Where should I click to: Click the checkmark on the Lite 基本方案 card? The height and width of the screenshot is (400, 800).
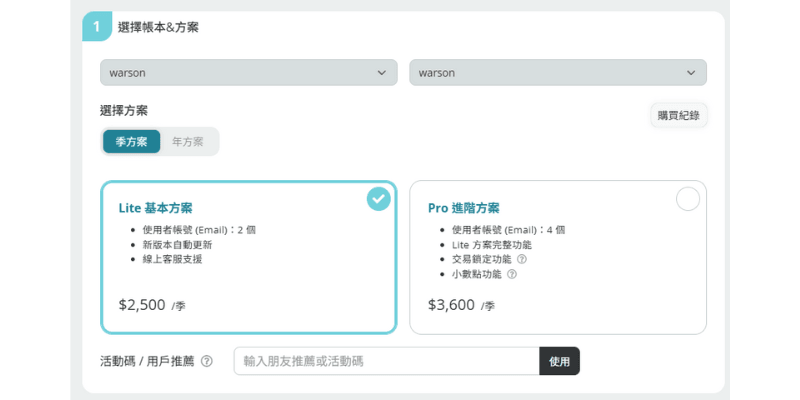coord(378,199)
